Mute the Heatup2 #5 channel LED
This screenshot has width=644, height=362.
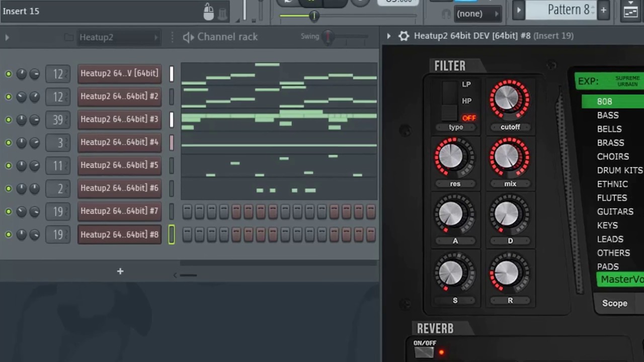tap(8, 165)
